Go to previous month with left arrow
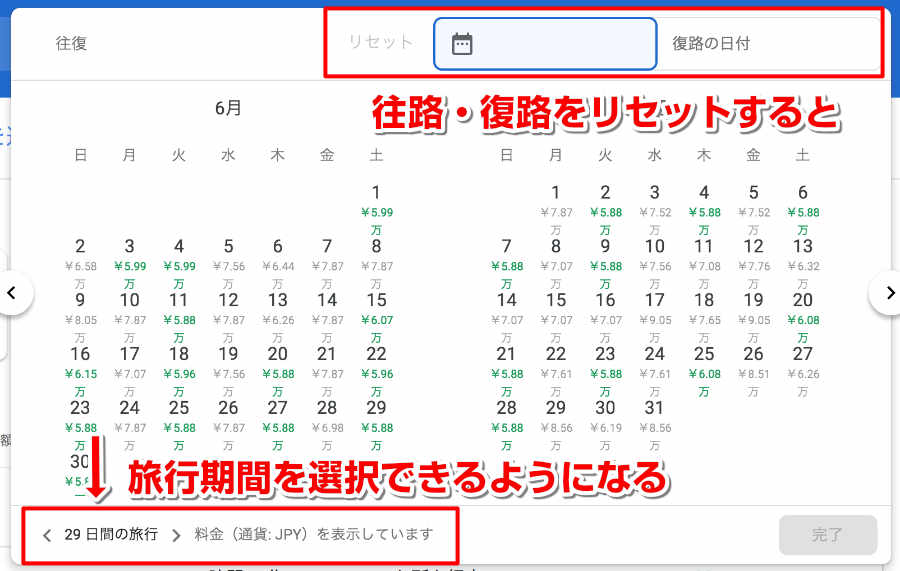900x571 pixels. [12, 293]
